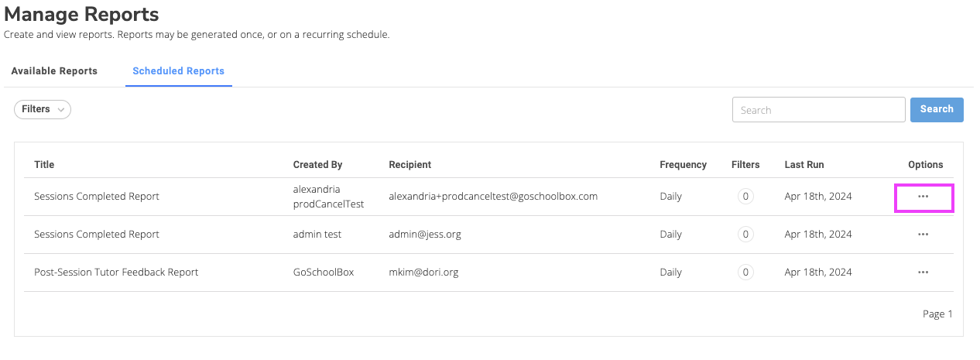Open options menu for admin test's report
This screenshot has height=360, width=980.
click(x=923, y=235)
